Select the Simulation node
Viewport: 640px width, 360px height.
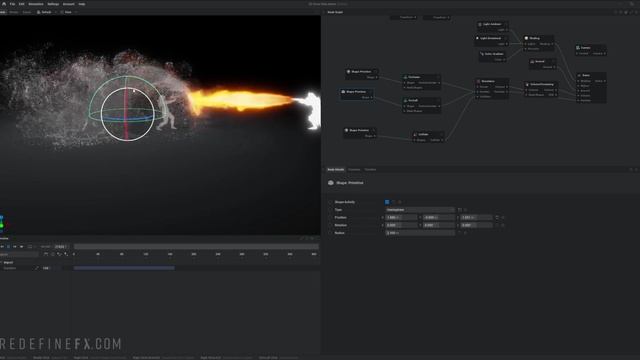tap(492, 89)
